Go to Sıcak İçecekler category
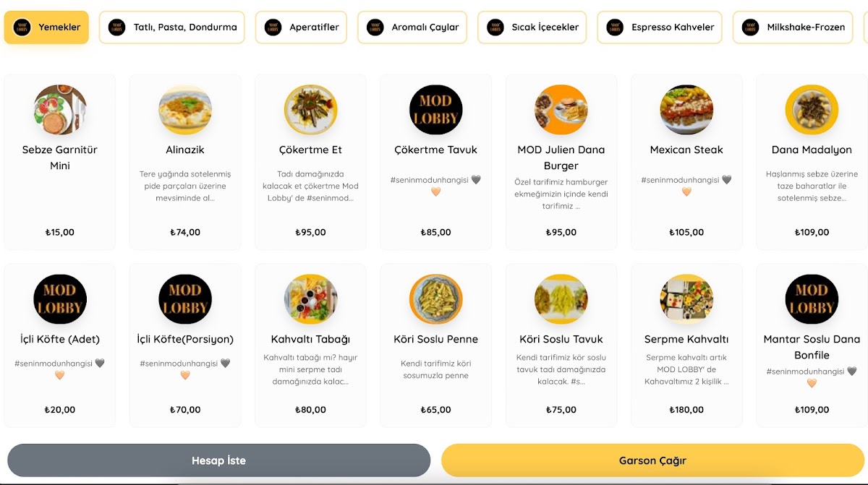The width and height of the screenshot is (868, 485). pyautogui.click(x=534, y=27)
